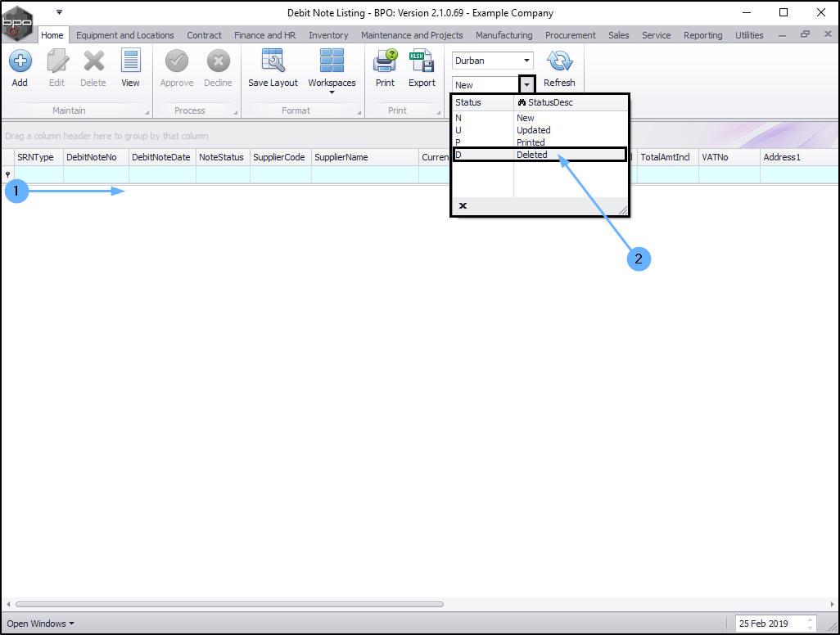Open the Reporting tab
This screenshot has height=635, width=840.
click(x=702, y=35)
